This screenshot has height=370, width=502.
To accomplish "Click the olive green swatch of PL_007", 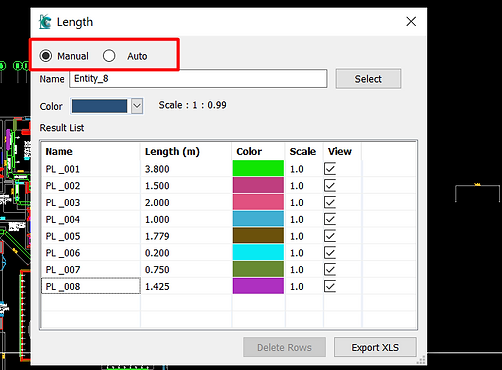I will [258, 269].
